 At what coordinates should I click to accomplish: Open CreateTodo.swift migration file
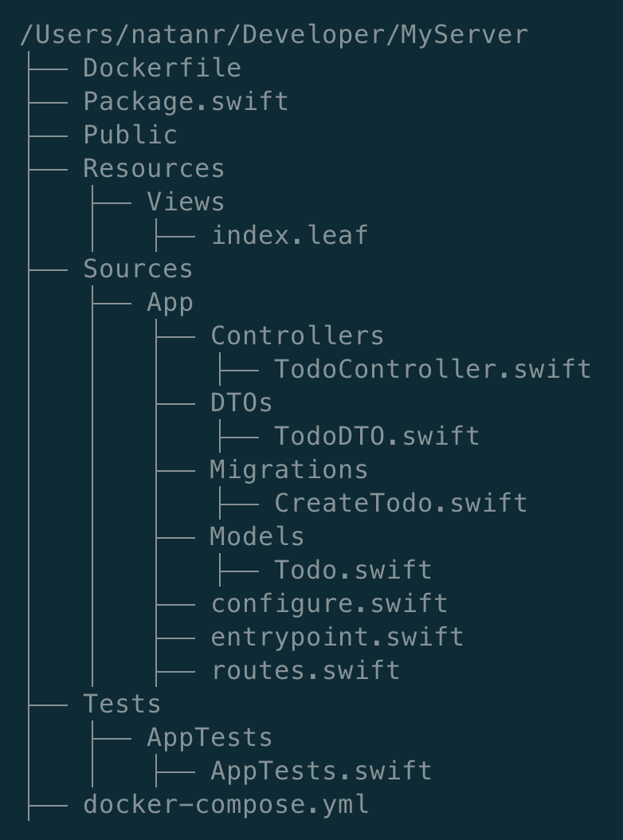(x=401, y=504)
